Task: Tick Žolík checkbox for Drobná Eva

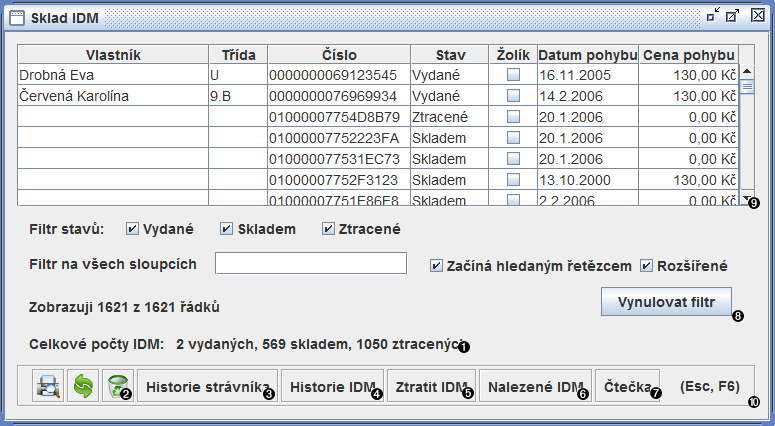Action: [x=513, y=75]
